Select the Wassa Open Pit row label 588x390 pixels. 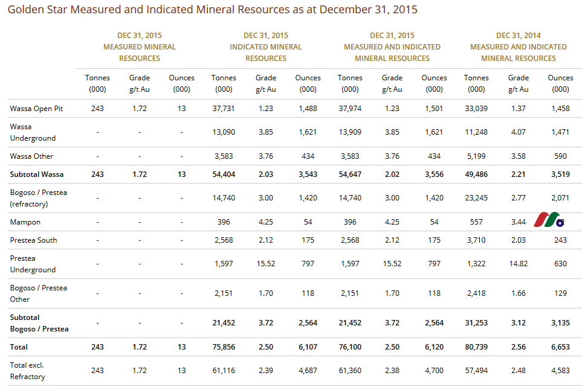(x=36, y=109)
